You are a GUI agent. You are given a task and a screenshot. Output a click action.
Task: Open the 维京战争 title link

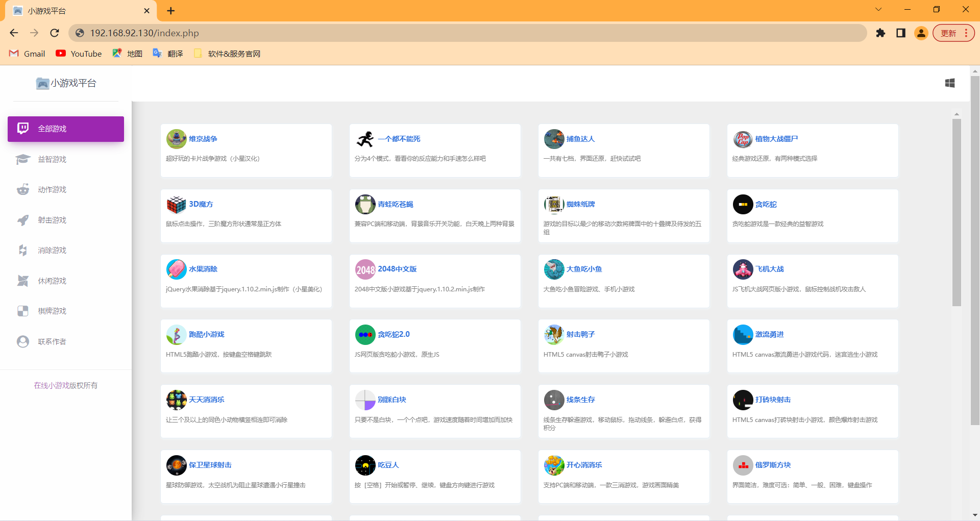[x=203, y=139]
